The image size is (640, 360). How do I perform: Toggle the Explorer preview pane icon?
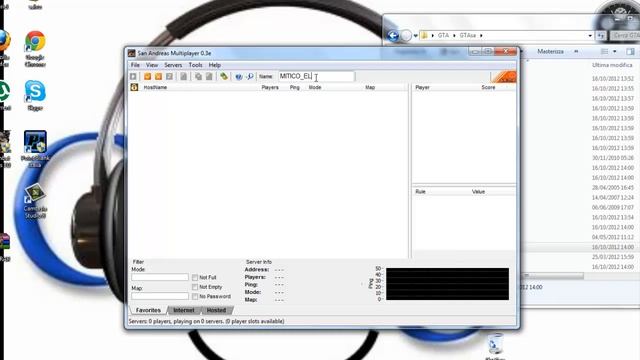[630, 51]
